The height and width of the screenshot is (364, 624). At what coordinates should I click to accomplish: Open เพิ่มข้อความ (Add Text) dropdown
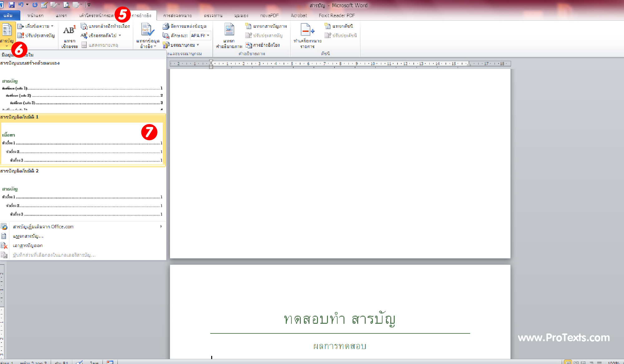coord(36,26)
